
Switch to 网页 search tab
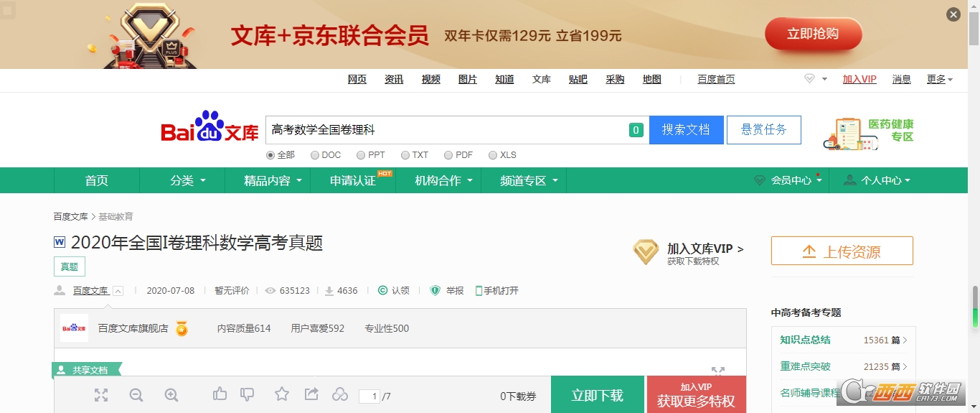point(357,80)
